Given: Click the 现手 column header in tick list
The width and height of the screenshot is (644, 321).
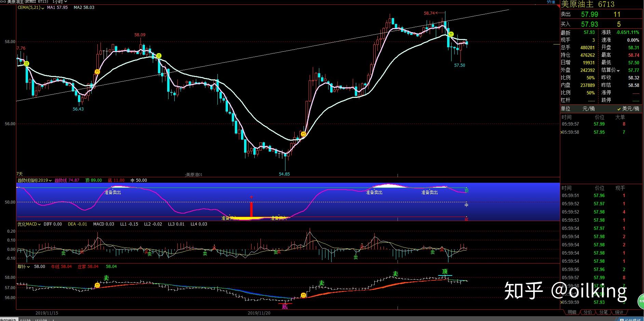Looking at the screenshot, I should 620,188.
